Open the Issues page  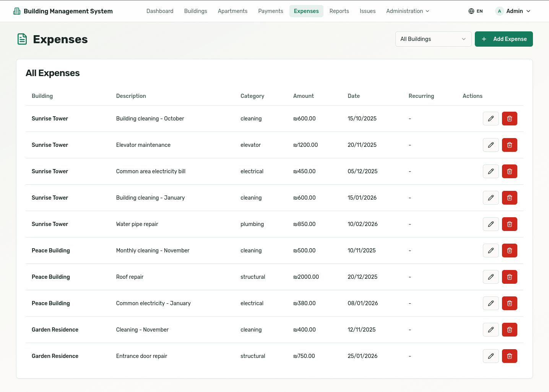point(367,11)
